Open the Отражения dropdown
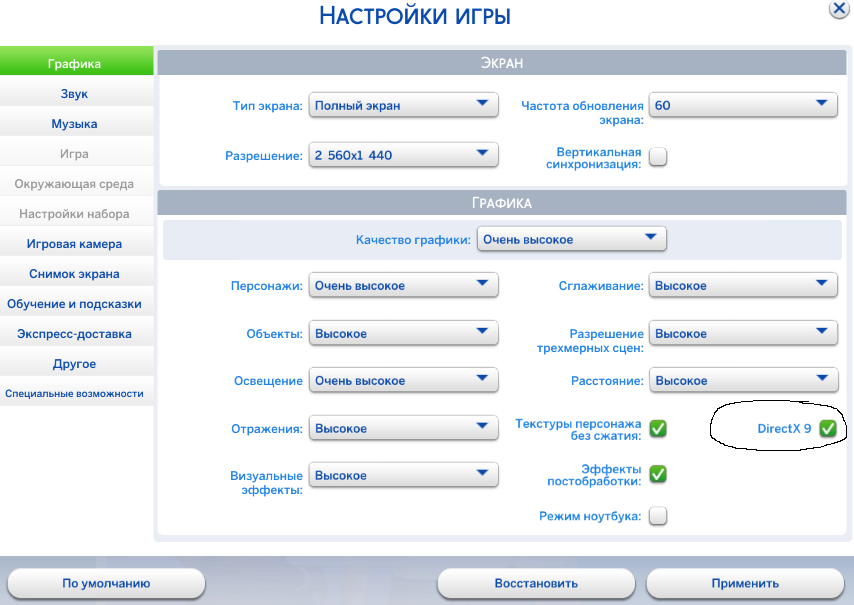Screen dimensions: 854x605 (404, 428)
